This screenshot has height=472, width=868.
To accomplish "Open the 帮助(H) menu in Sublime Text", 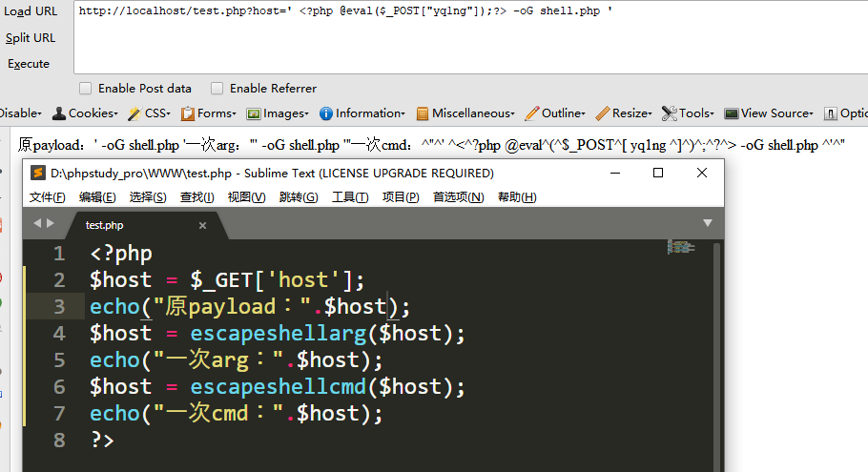I will tap(517, 197).
